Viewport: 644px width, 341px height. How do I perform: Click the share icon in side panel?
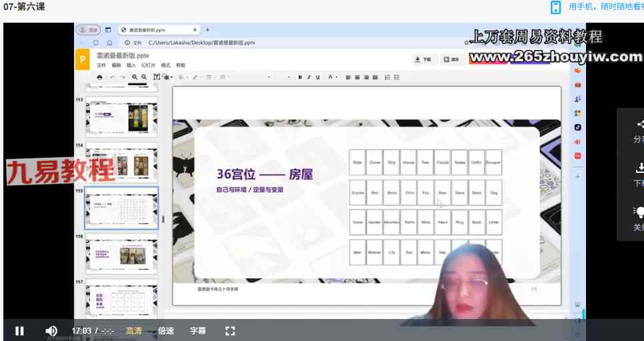coord(639,125)
